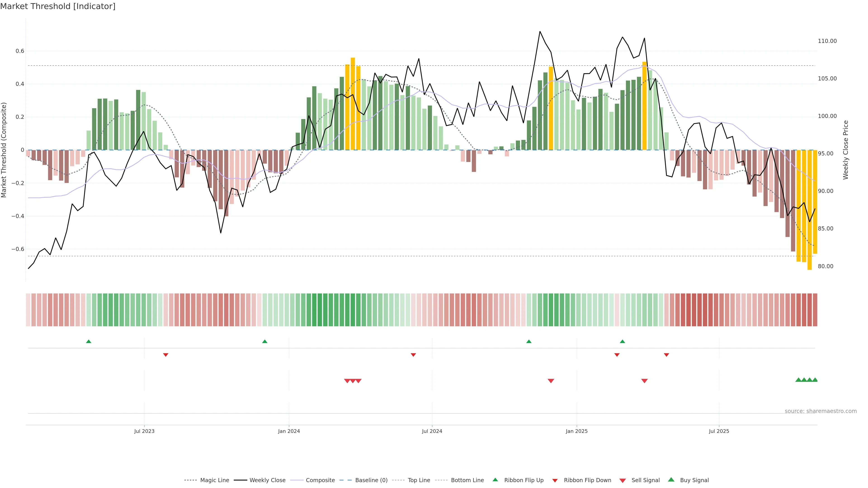Viewport: 868px width, 488px height.
Task: Toggle the Composite legend entry
Action: point(320,480)
